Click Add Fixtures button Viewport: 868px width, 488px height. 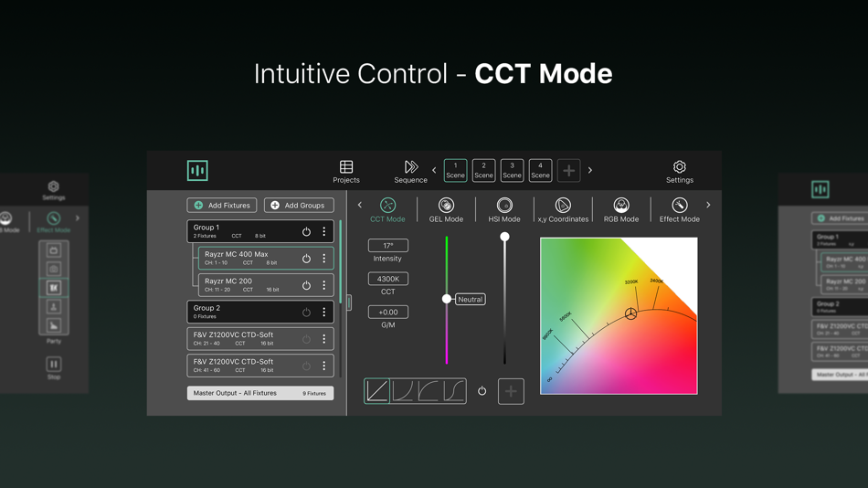pyautogui.click(x=221, y=205)
